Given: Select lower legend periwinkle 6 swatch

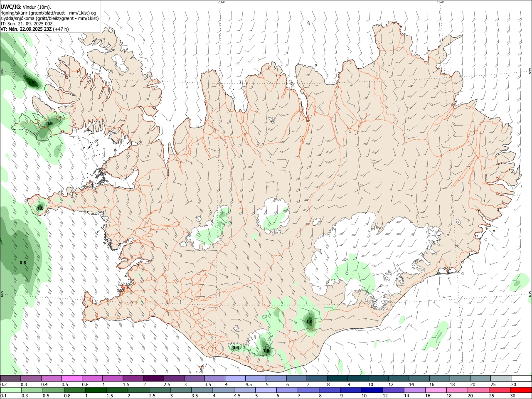Looking at the screenshot, I should pyautogui.click(x=287, y=390).
